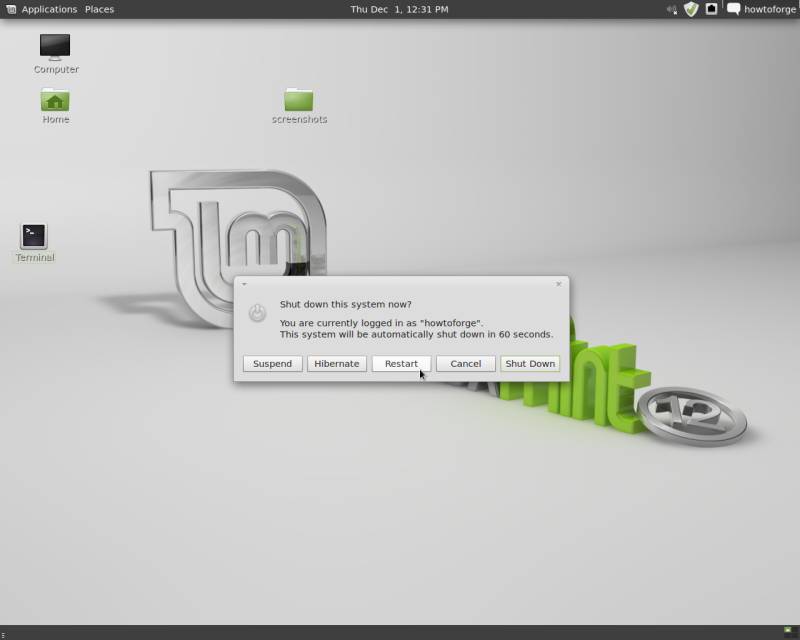Image resolution: width=800 pixels, height=640 pixels.
Task: Click the power icon in the shutdown dialog
Action: 257,313
